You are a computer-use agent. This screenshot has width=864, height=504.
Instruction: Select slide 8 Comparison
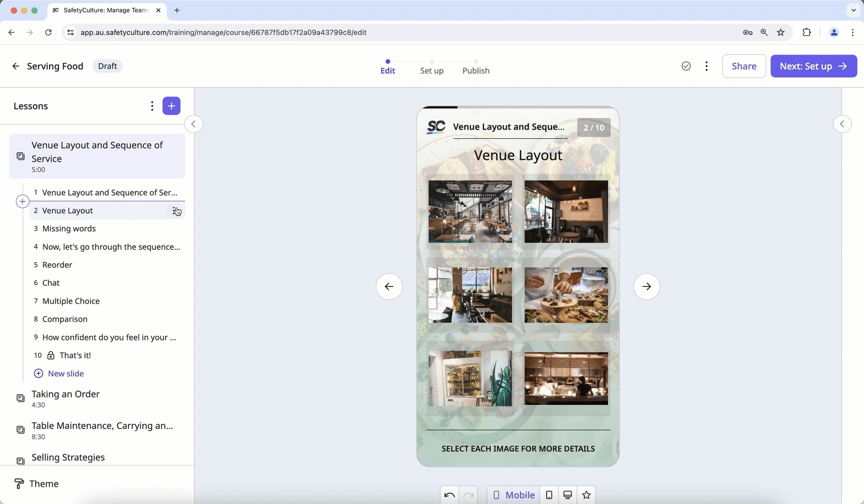[106, 319]
